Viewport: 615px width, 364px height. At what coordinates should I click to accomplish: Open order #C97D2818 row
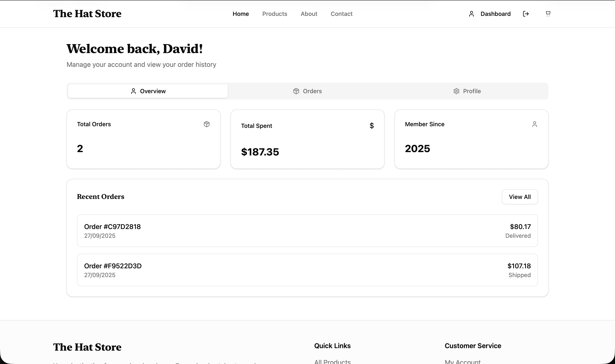(x=307, y=230)
